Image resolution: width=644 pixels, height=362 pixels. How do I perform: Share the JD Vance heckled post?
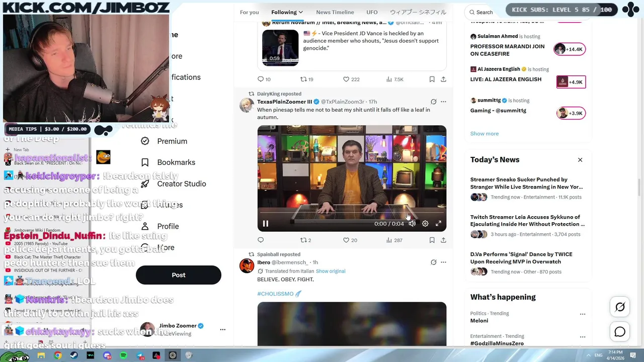(x=443, y=79)
